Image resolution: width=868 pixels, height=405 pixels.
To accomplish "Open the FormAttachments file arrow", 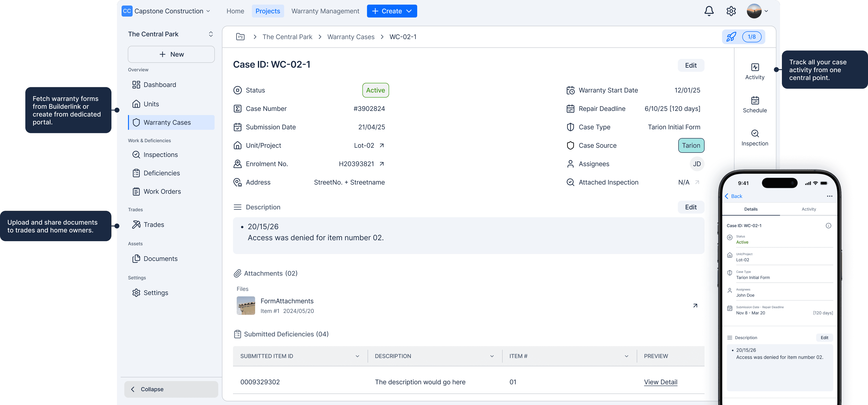I will 695,305.
